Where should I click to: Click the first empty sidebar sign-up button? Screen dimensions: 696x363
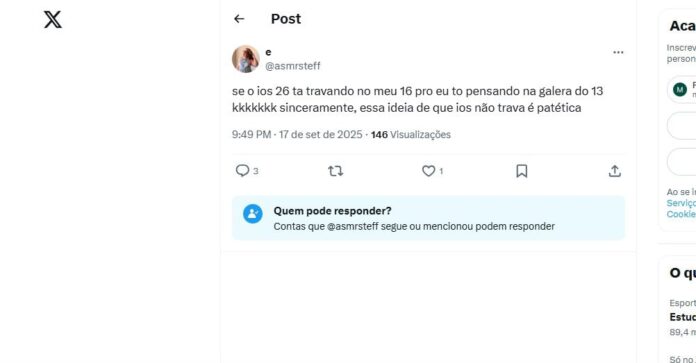[681, 126]
